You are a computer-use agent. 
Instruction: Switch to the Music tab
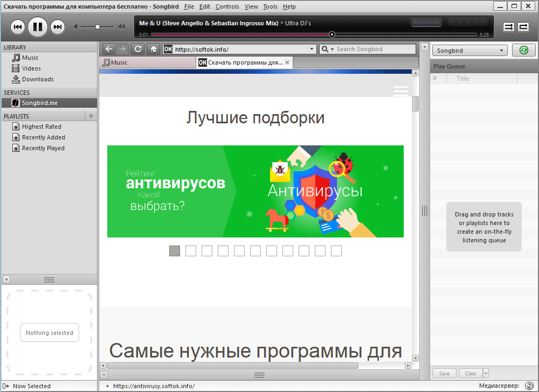(x=148, y=62)
